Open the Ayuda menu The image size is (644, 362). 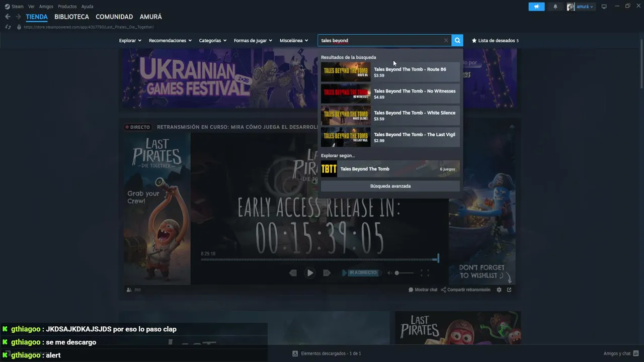click(87, 7)
